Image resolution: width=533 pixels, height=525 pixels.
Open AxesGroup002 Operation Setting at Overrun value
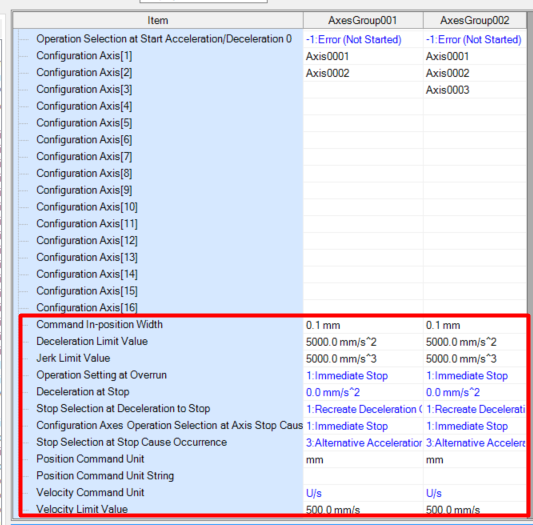click(x=475, y=375)
